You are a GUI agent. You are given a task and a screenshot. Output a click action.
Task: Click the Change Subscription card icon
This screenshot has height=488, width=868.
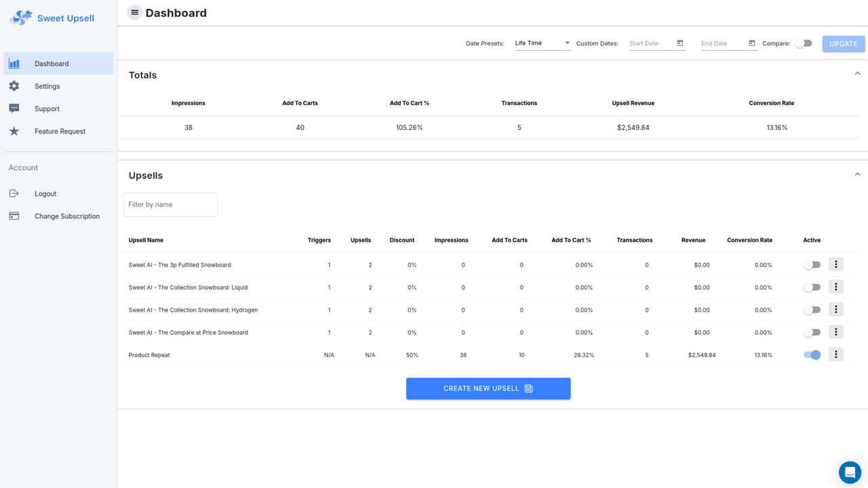click(x=14, y=216)
